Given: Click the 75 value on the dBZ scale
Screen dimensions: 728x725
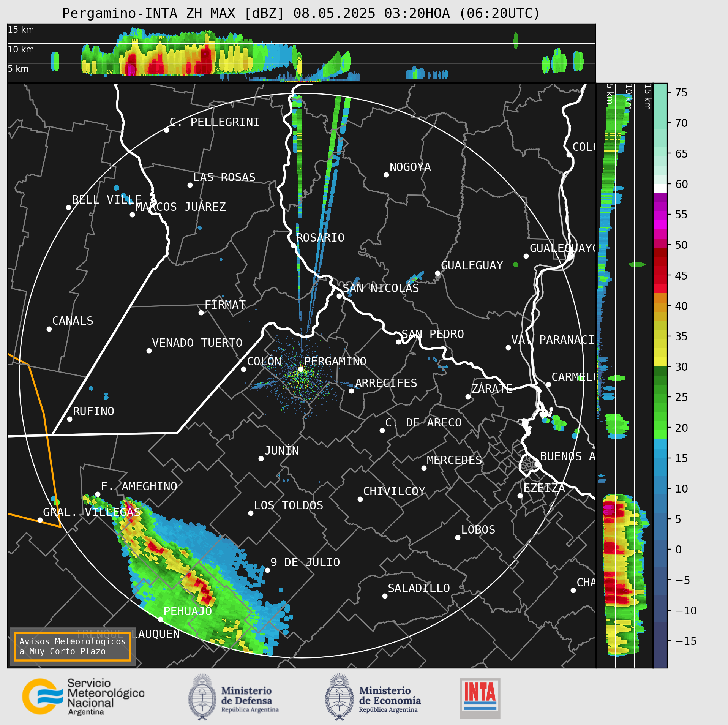Looking at the screenshot, I should pyautogui.click(x=681, y=92).
